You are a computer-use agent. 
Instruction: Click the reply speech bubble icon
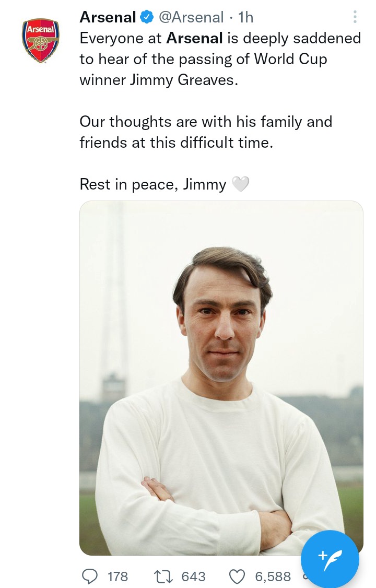90,576
